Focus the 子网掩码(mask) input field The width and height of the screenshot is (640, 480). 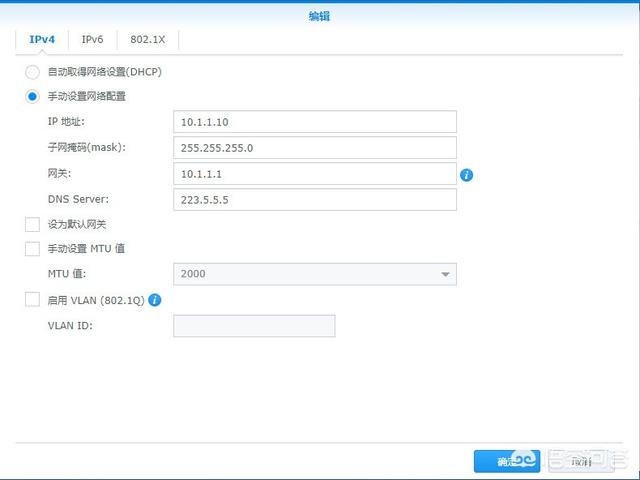coord(314,148)
